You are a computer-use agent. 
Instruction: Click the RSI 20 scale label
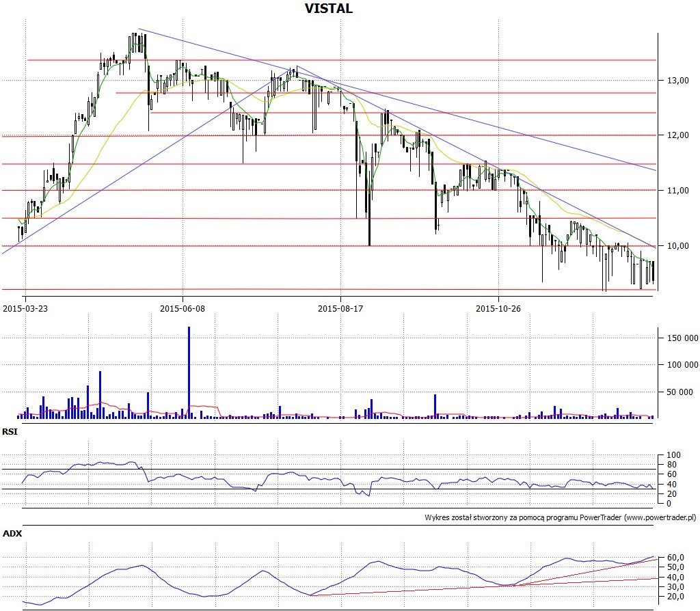pyautogui.click(x=671, y=494)
